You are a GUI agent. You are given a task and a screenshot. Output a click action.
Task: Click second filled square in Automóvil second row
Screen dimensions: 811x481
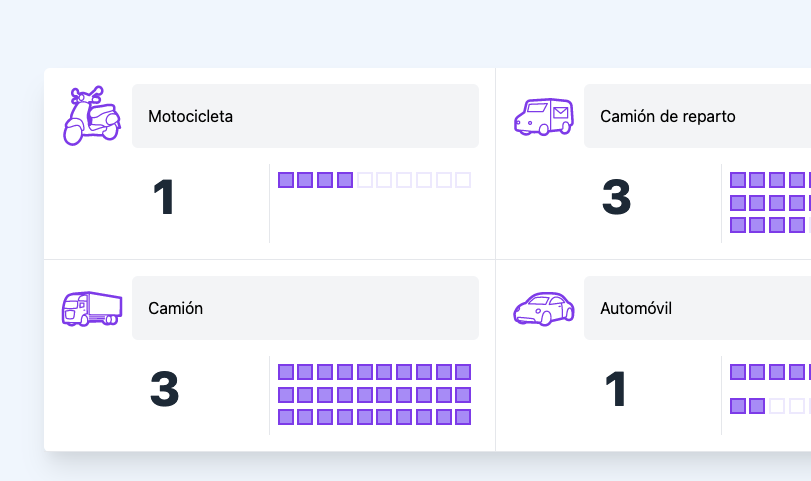(758, 406)
